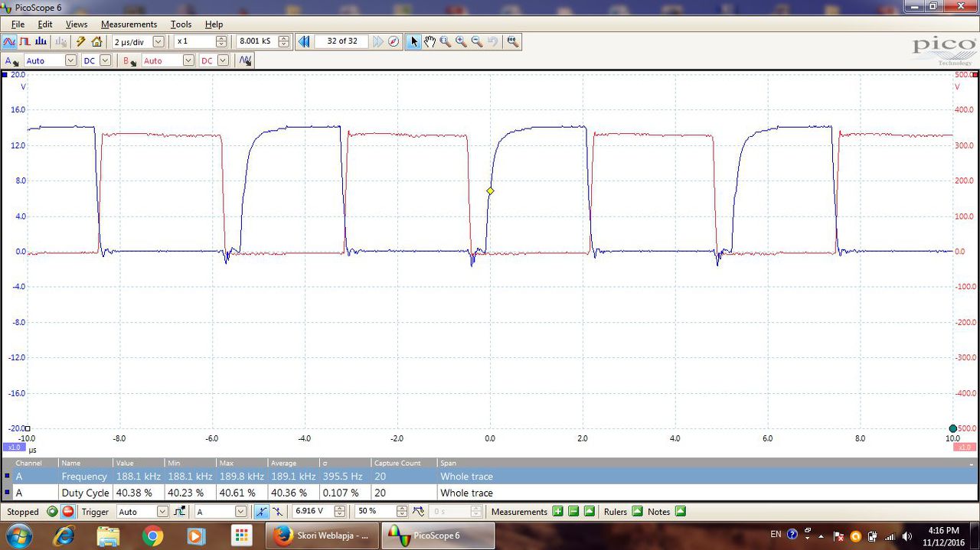980x550 pixels.
Task: Open the buffer navigator compass icon
Action: pyautogui.click(x=394, y=41)
